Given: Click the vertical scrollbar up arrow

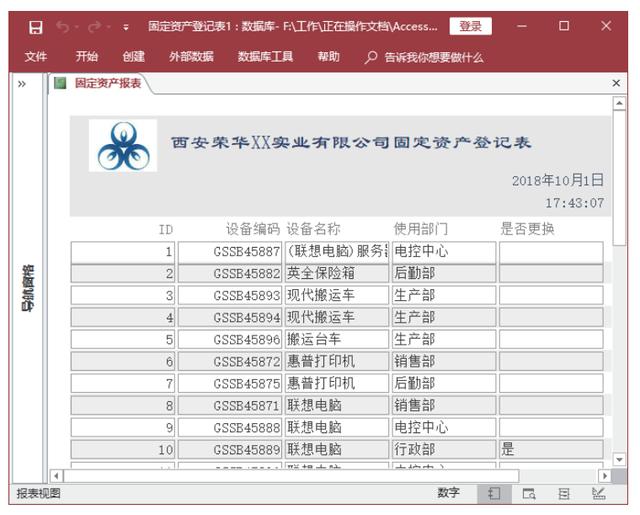Looking at the screenshot, I should tap(619, 103).
